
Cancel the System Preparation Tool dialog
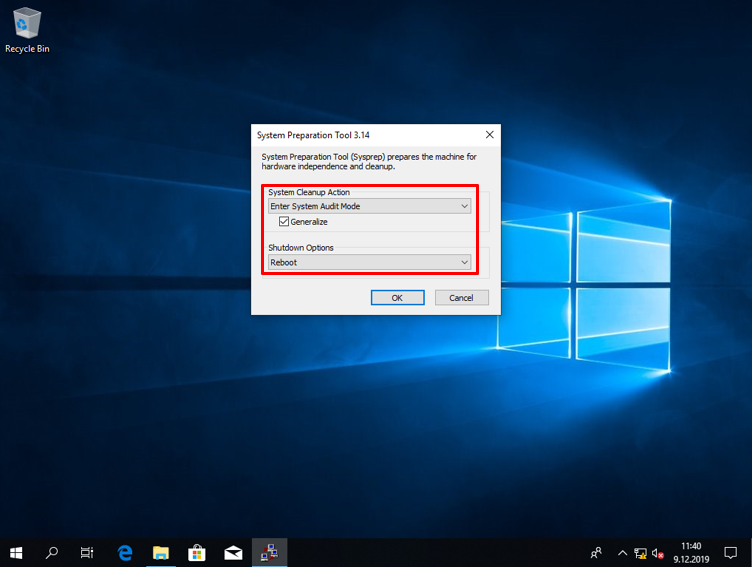[x=461, y=298]
